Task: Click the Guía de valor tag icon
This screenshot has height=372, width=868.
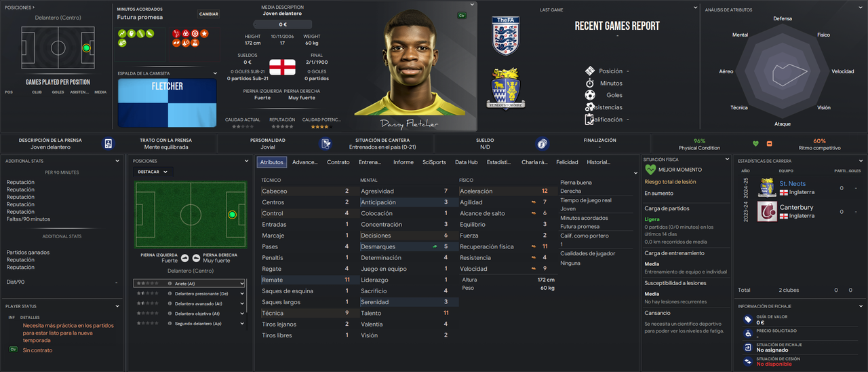Action: tap(747, 319)
